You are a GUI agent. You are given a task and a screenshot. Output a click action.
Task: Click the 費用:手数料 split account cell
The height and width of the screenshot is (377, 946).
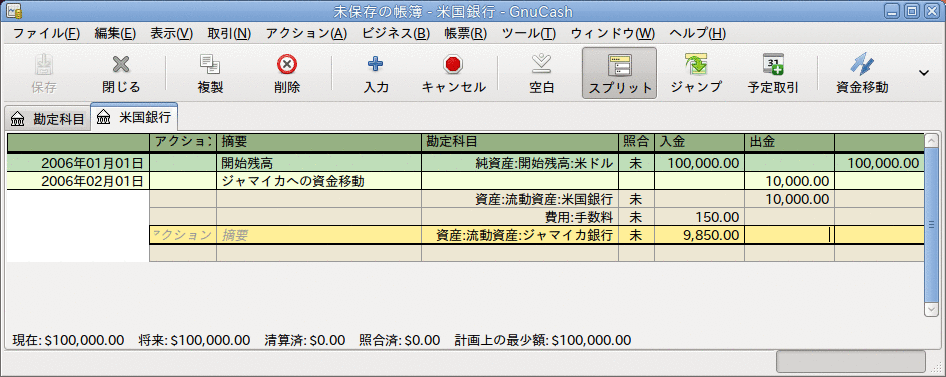520,217
